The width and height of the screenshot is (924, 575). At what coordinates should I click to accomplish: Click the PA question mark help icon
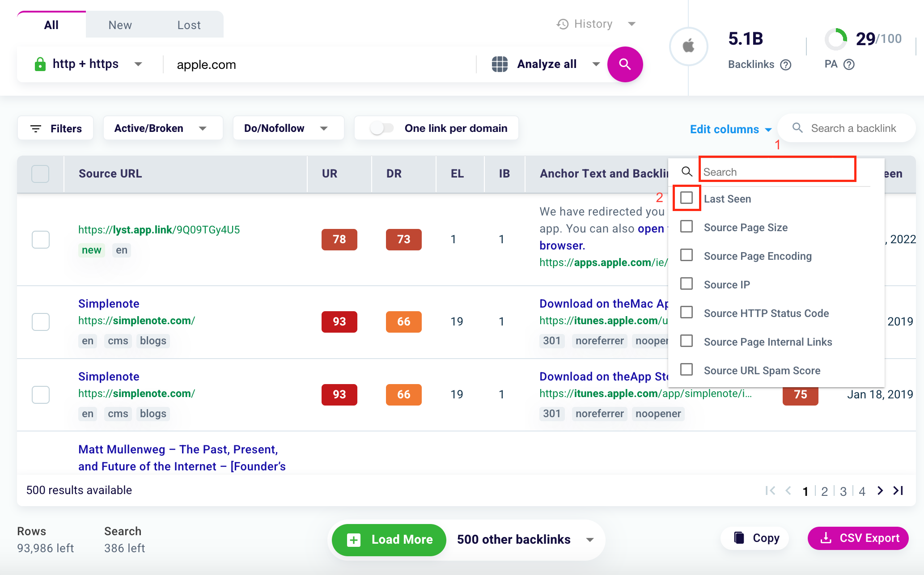pyautogui.click(x=849, y=65)
